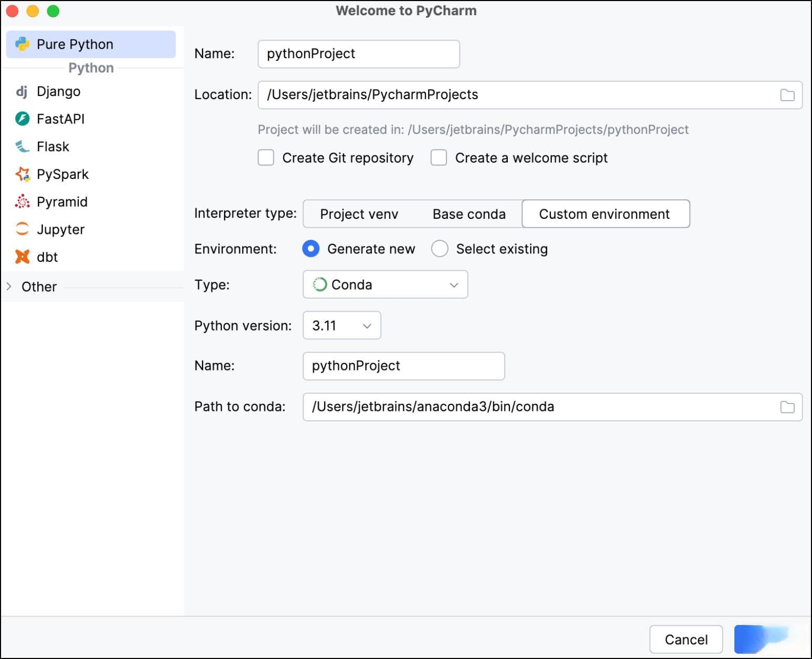This screenshot has width=812, height=659.
Task: Open the Python version 3.11 dropdown
Action: [x=341, y=326]
